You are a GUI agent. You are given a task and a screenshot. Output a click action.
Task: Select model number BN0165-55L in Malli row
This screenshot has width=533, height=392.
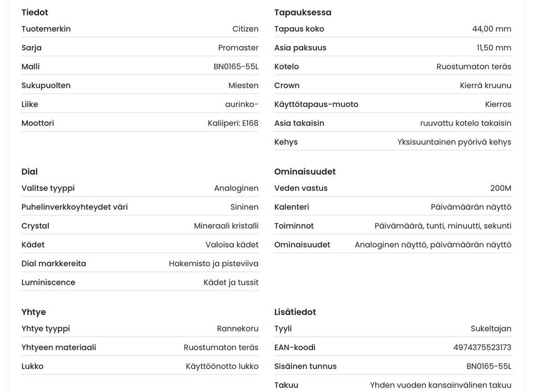tap(236, 67)
